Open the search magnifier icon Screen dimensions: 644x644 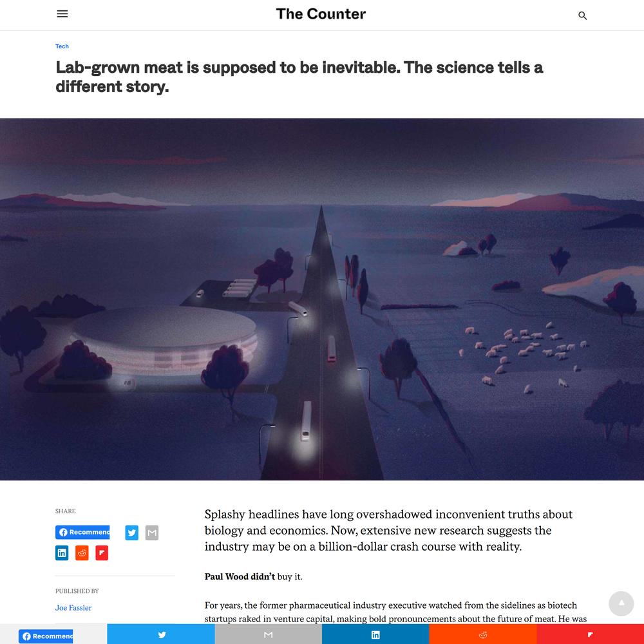[582, 15]
